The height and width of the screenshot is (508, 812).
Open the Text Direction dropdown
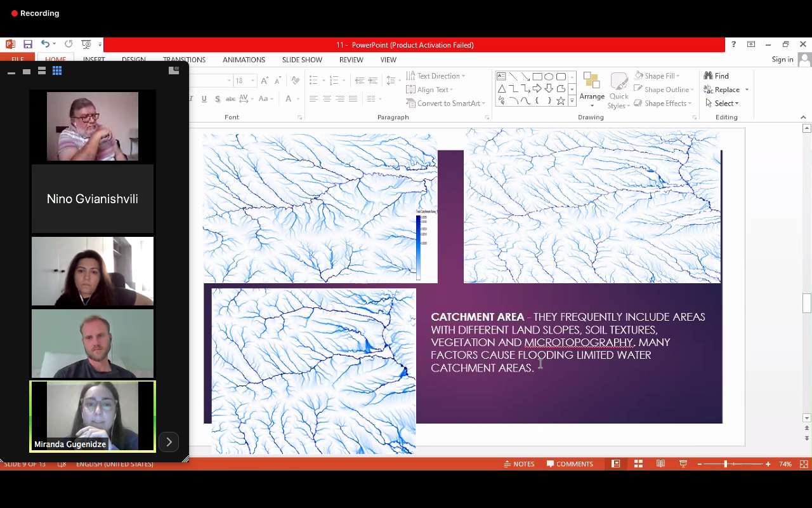click(436, 76)
